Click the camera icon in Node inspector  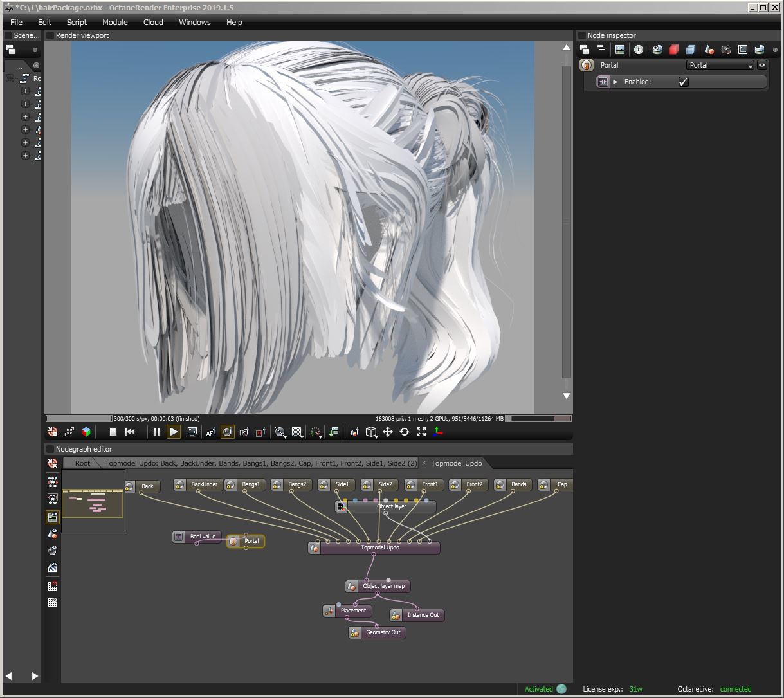[x=725, y=50]
